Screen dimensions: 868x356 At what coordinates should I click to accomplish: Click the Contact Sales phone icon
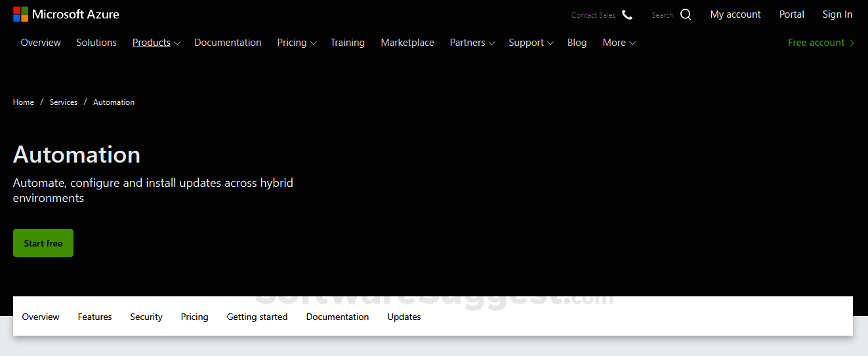(627, 14)
